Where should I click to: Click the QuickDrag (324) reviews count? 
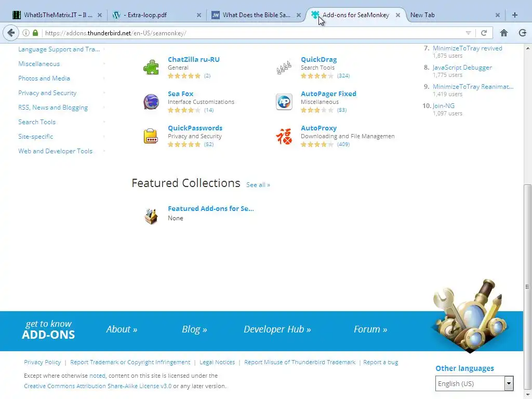[343, 76]
